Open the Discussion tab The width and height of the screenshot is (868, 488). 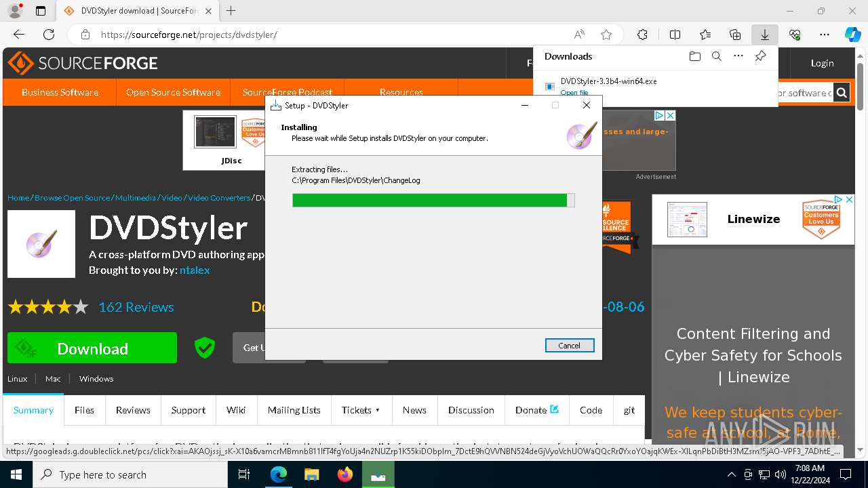pyautogui.click(x=471, y=410)
